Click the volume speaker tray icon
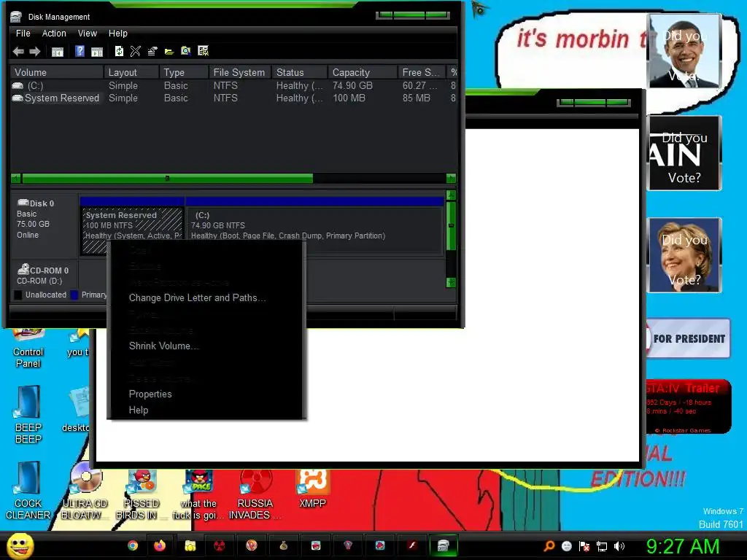The height and width of the screenshot is (560, 747). click(x=619, y=546)
